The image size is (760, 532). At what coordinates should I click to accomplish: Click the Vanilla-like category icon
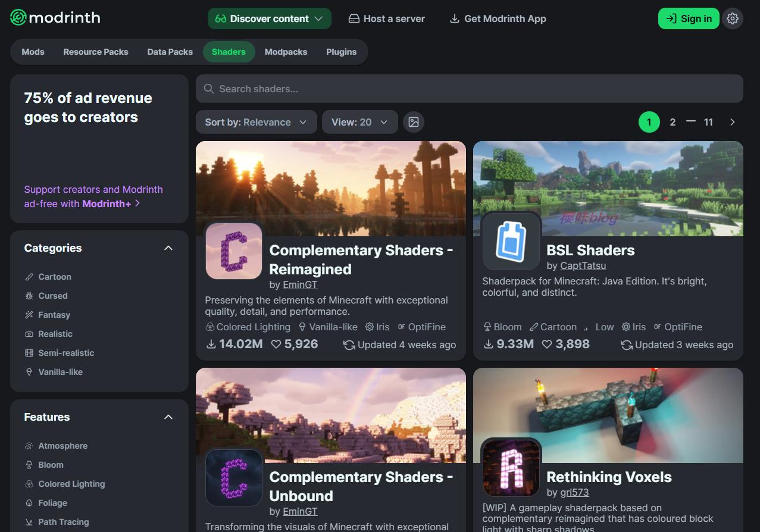pos(29,372)
